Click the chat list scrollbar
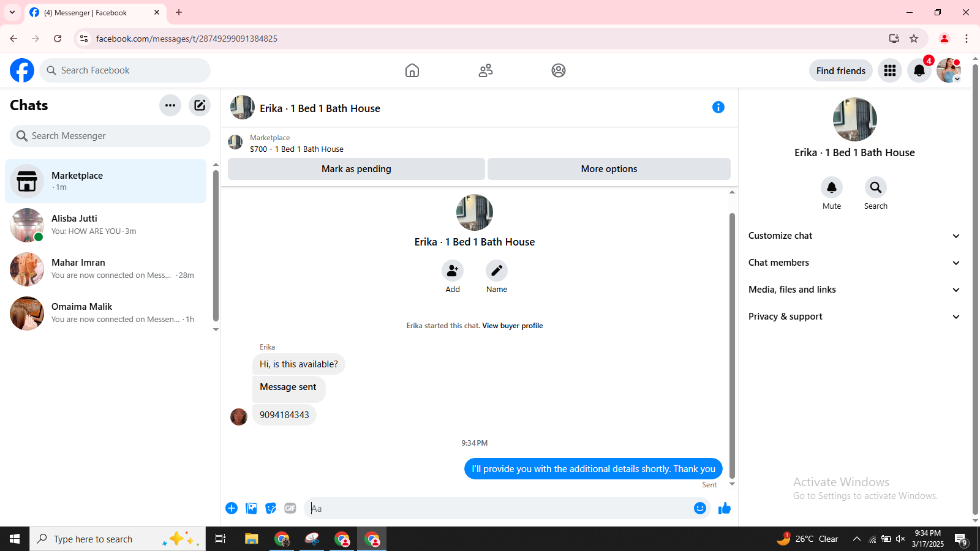This screenshot has height=551, width=980. click(216, 246)
